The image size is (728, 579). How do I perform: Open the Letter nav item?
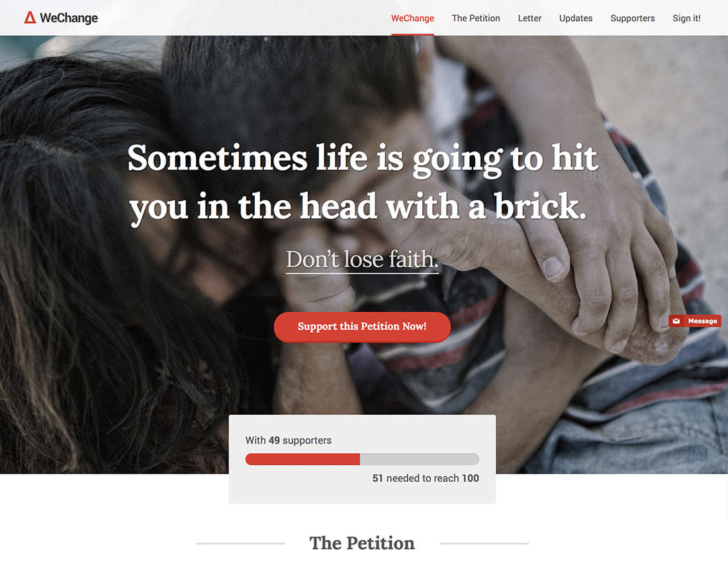pyautogui.click(x=529, y=18)
